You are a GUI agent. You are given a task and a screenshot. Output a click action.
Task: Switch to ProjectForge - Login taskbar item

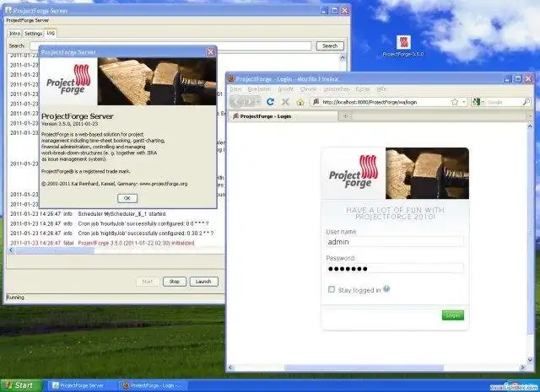pyautogui.click(x=152, y=386)
